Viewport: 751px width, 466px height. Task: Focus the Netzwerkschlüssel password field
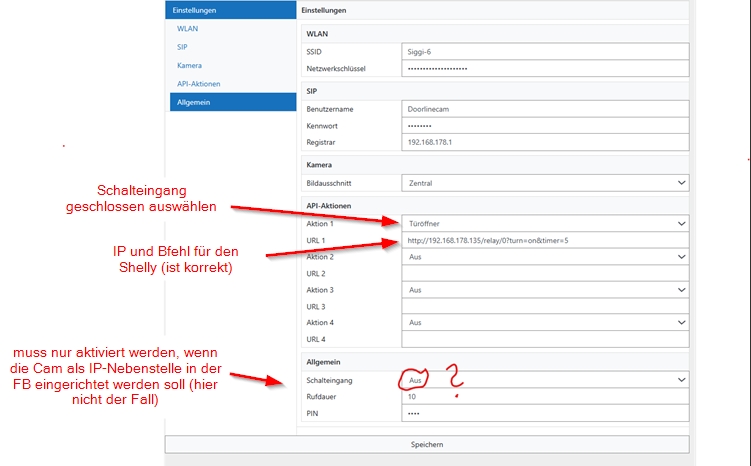click(x=545, y=69)
